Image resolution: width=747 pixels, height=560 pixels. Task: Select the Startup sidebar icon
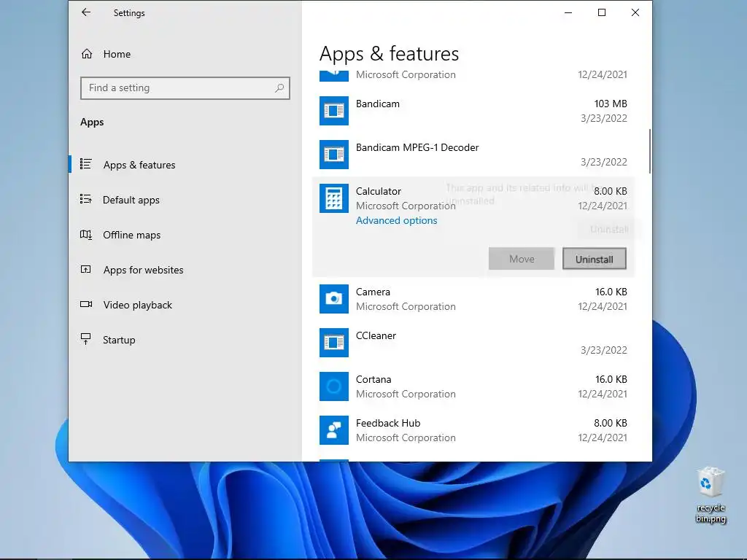[86, 339]
